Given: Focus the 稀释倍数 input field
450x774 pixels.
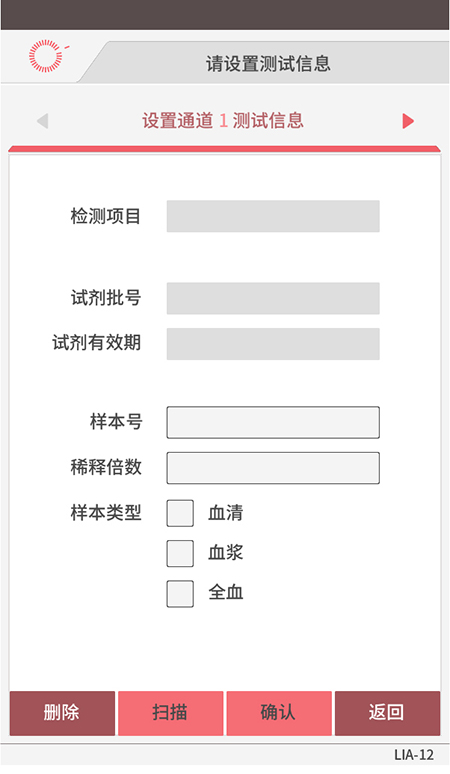Looking at the screenshot, I should point(273,468).
